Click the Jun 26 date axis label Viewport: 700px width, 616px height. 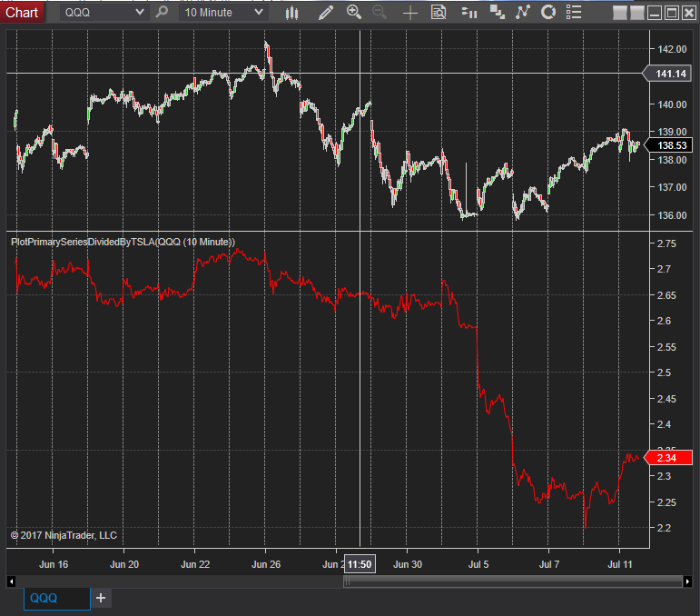pos(266,564)
